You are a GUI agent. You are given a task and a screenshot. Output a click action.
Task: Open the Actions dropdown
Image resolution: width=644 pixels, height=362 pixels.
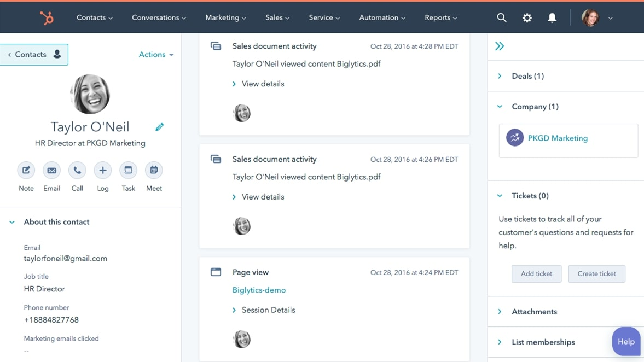155,54
